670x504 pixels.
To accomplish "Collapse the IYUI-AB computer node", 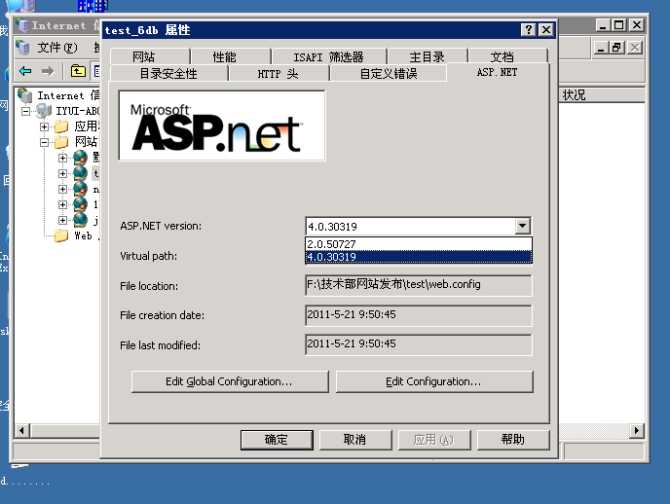I will click(26, 111).
